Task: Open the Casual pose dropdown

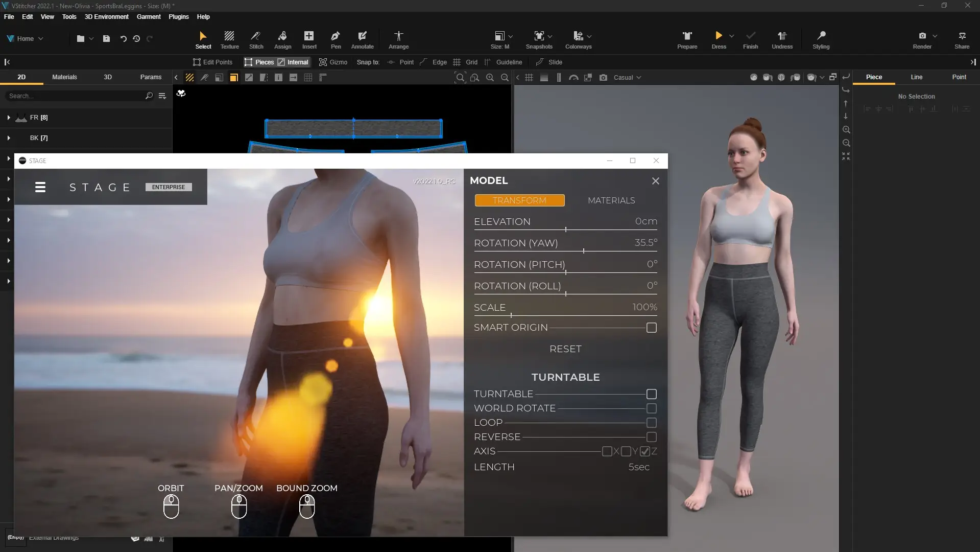Action: click(627, 78)
